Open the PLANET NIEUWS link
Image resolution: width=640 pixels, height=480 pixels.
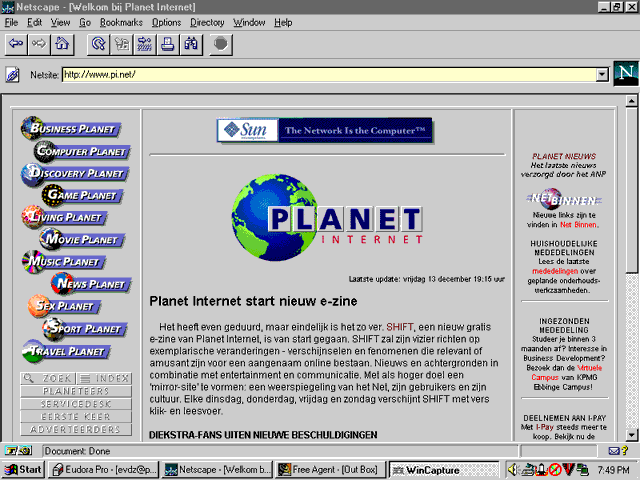[x=564, y=156]
